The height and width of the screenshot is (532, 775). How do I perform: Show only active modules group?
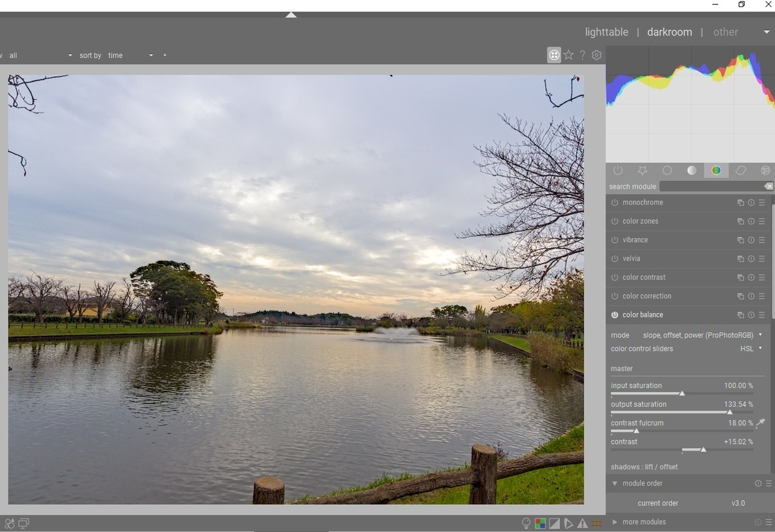(618, 170)
